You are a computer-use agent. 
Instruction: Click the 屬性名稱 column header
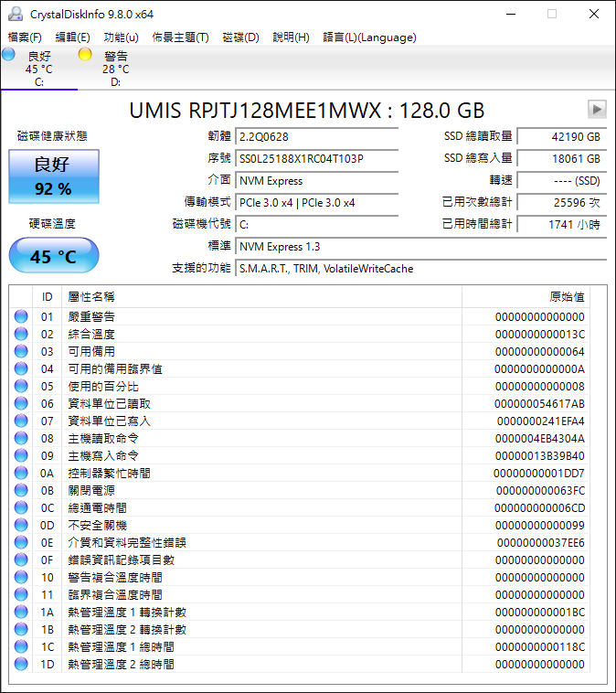click(x=261, y=297)
